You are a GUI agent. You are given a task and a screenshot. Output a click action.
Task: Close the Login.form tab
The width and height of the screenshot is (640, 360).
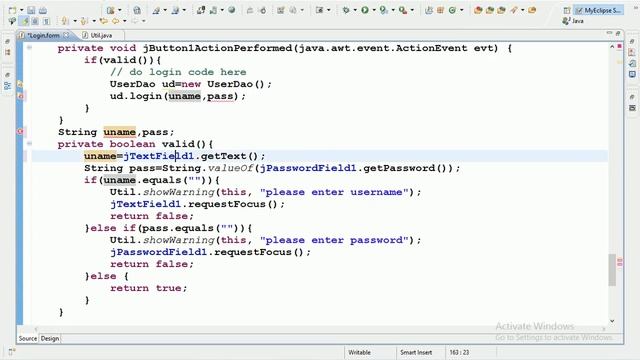coord(66,35)
